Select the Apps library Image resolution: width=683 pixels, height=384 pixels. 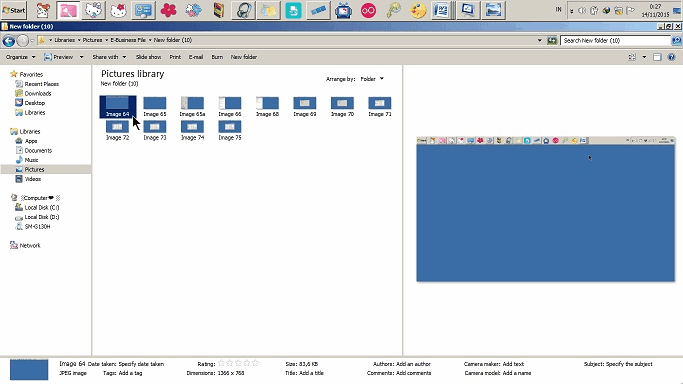click(x=26, y=141)
